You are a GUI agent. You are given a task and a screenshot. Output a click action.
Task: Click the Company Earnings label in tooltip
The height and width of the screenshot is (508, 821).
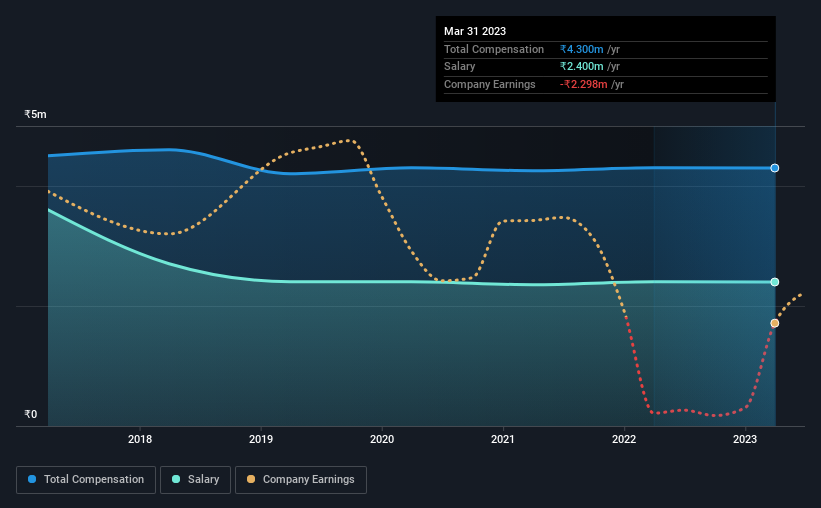[490, 84]
